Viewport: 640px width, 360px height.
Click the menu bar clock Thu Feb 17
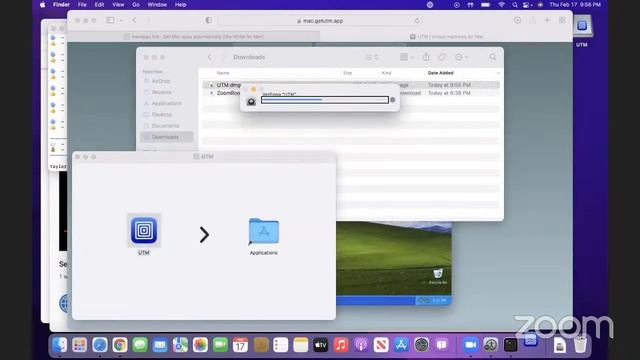click(x=575, y=5)
